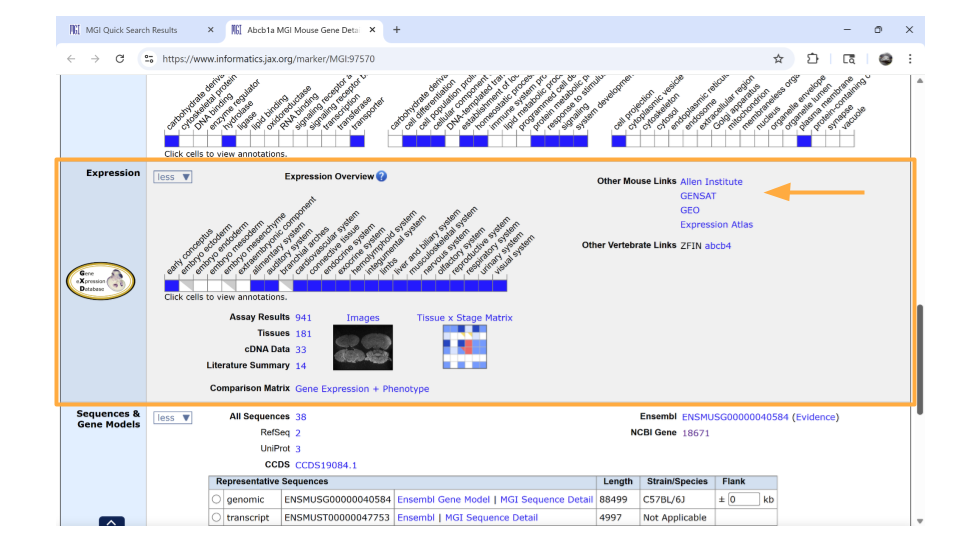
Task: Open the transcript row Ensembl link
Action: (416, 517)
